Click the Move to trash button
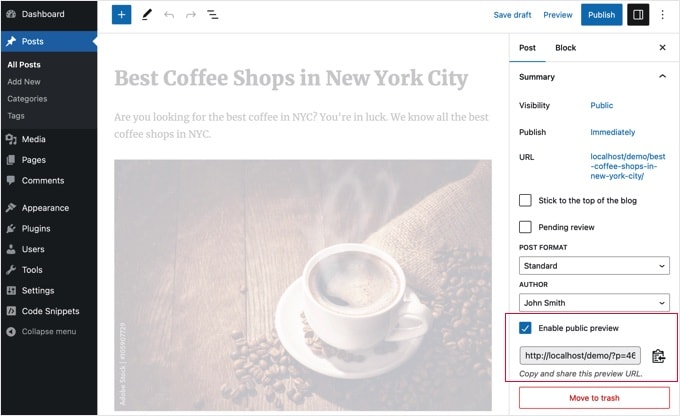Image resolution: width=680 pixels, height=416 pixels. click(594, 398)
